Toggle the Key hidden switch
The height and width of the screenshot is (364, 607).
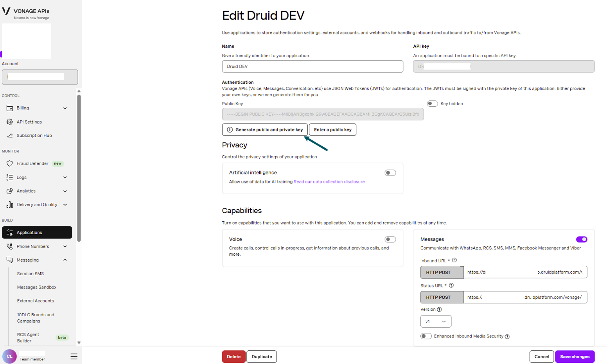432,104
